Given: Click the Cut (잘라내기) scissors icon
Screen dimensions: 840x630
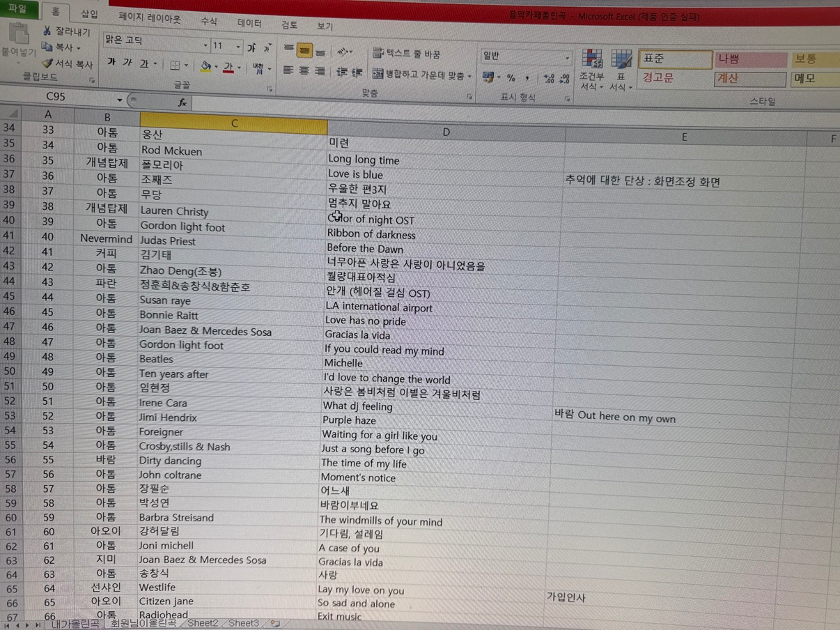Looking at the screenshot, I should click(47, 31).
